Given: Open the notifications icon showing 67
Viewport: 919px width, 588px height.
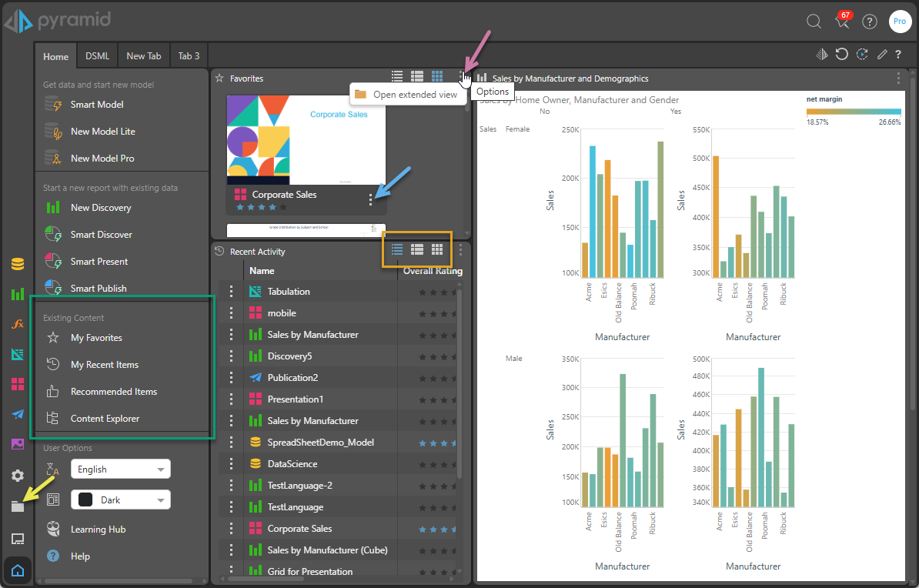Looking at the screenshot, I should click(842, 22).
